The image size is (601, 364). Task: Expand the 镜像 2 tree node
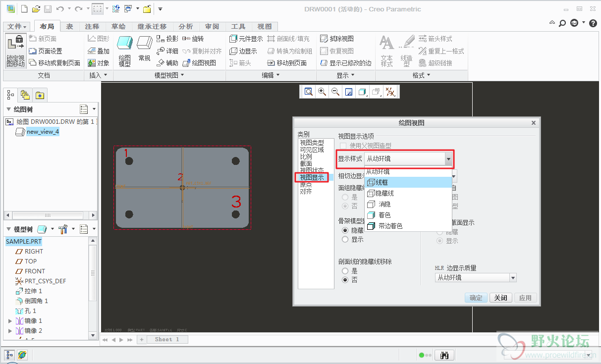pyautogui.click(x=10, y=331)
